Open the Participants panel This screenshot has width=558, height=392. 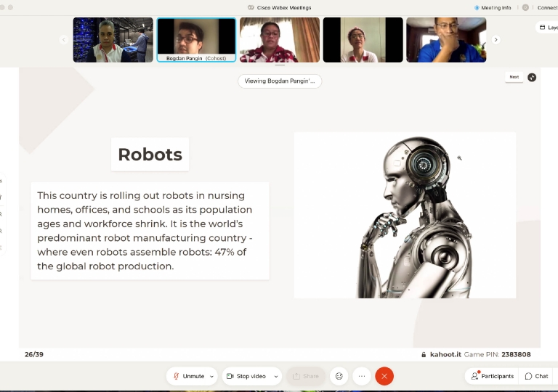(x=493, y=376)
